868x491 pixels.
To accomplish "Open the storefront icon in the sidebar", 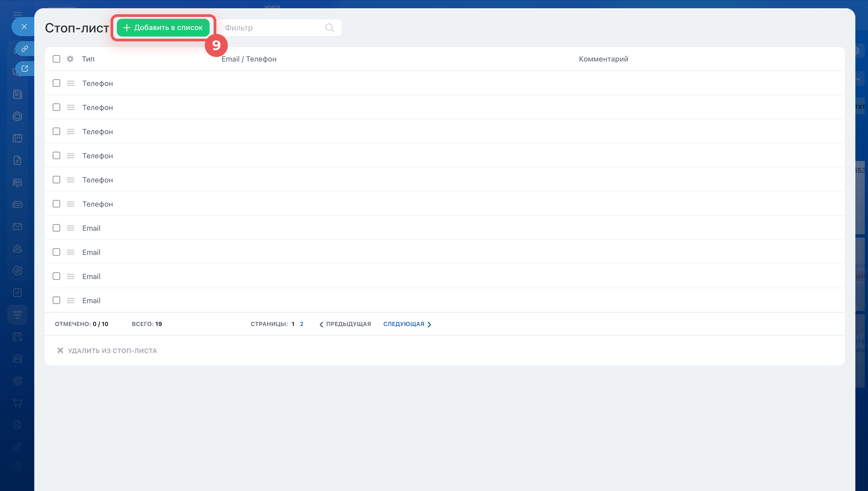I will point(18,359).
